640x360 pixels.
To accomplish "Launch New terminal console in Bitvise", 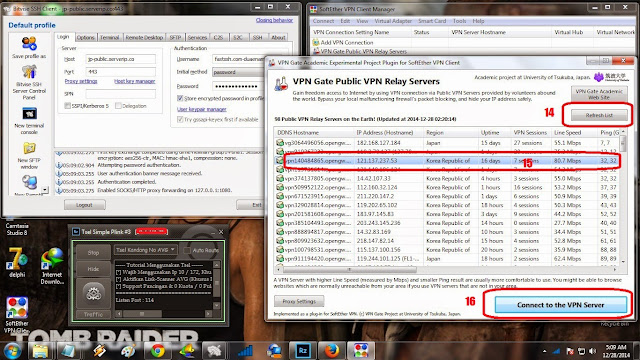I will (x=29, y=113).
